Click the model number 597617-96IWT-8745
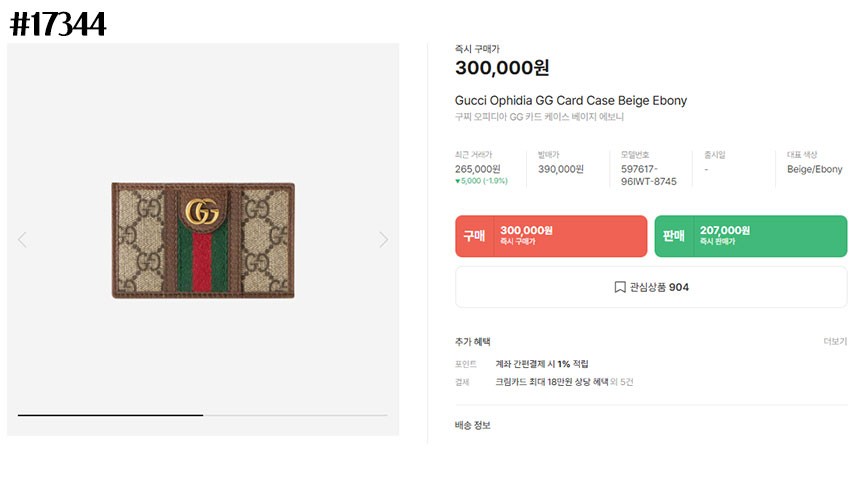The image size is (860, 481). point(648,175)
